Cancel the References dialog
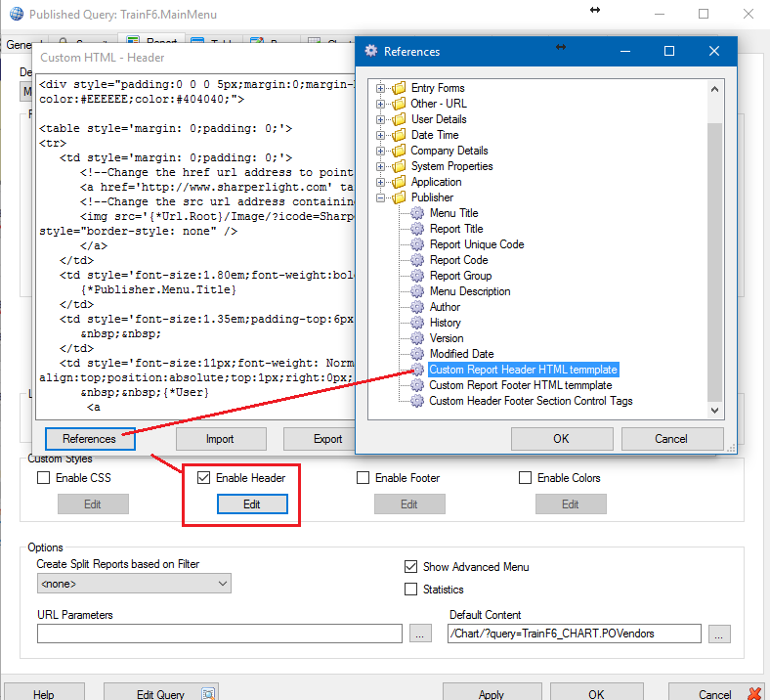Screen dimensions: 770x700 [x=672, y=439]
